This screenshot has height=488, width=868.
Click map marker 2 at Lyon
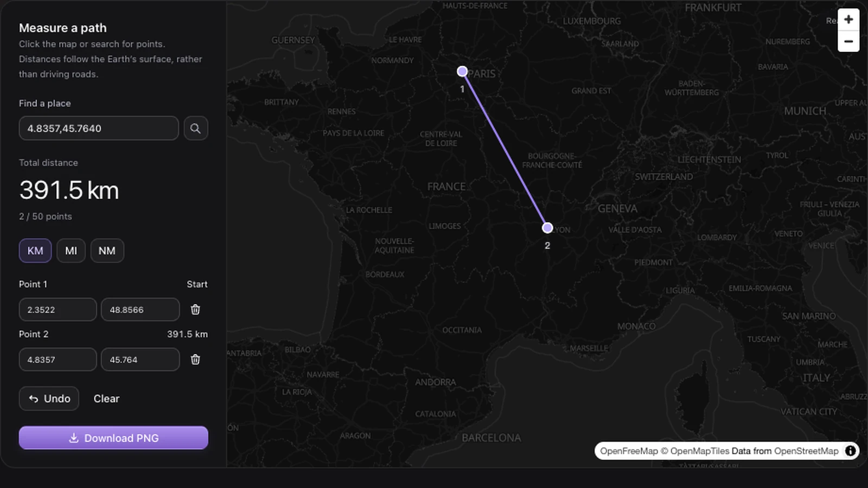tap(547, 228)
